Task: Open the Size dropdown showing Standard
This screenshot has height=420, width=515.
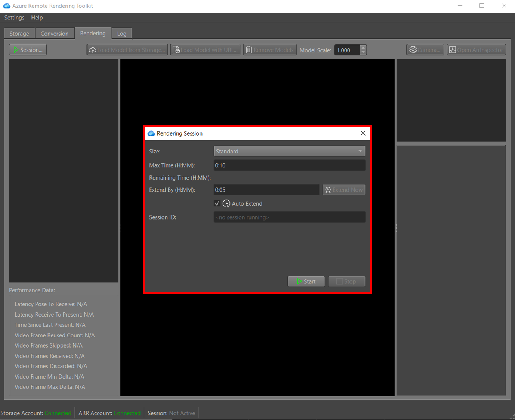Action: pyautogui.click(x=289, y=151)
